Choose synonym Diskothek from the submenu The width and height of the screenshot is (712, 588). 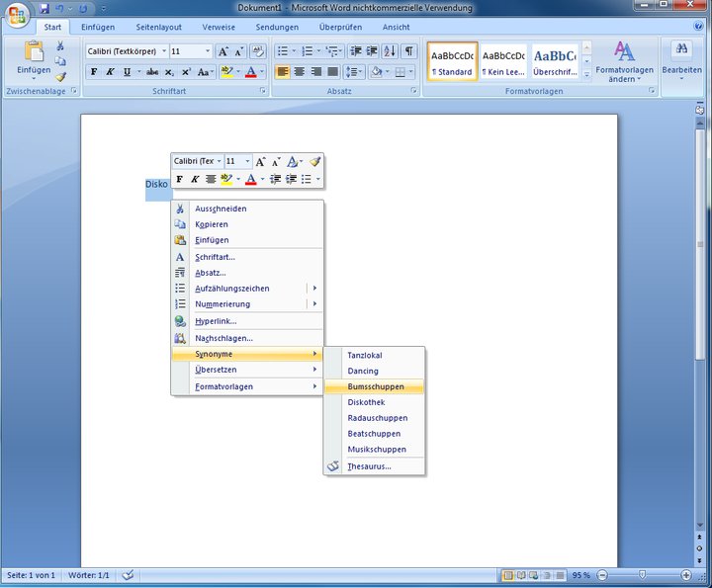(x=367, y=402)
